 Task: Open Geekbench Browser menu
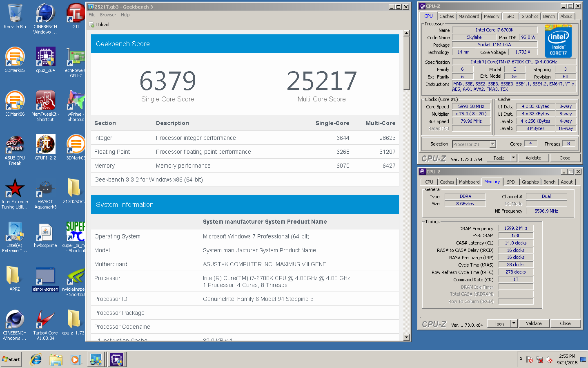pos(108,15)
